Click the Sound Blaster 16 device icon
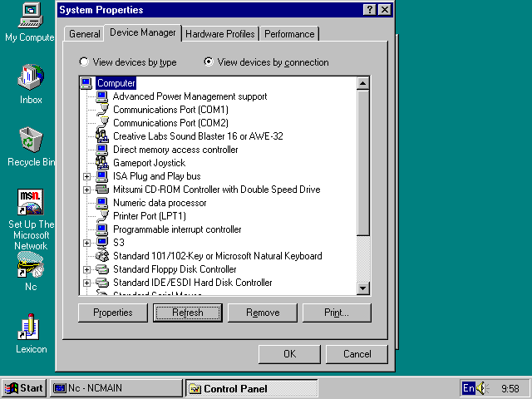The width and height of the screenshot is (532, 399). [102, 136]
